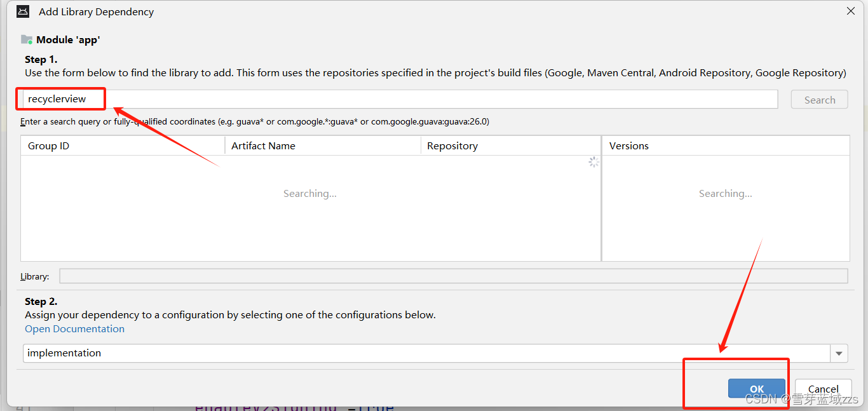Click the 'Searching...' versions list area
The image size is (868, 411).
coord(725,194)
